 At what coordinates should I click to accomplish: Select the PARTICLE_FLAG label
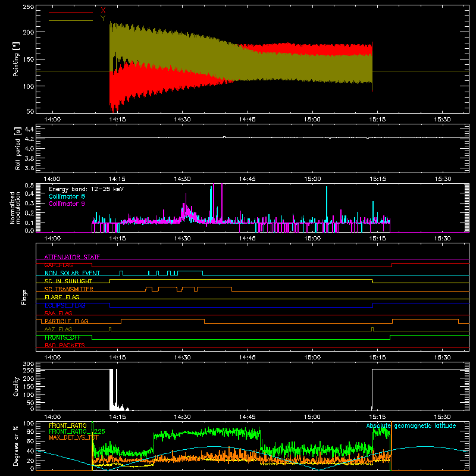[67, 321]
